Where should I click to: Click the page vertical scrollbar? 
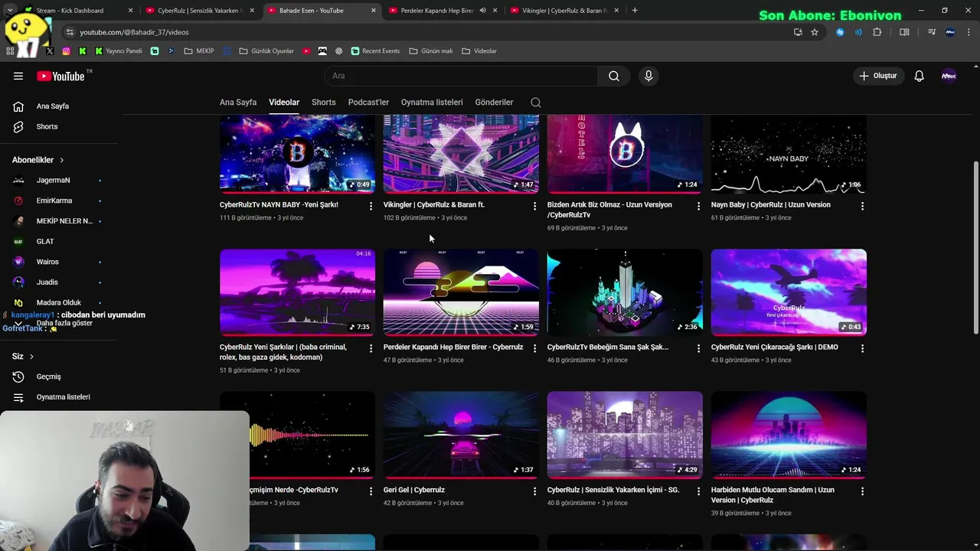(975, 246)
